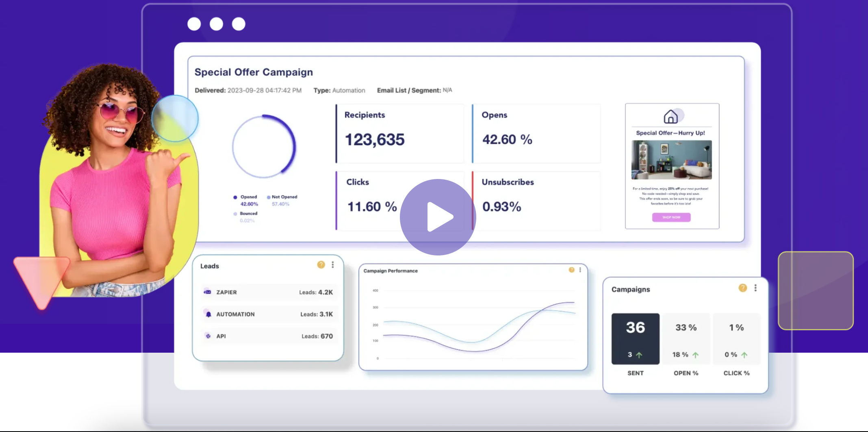
Task: Select the 1% Click rate tile
Action: [736, 338]
